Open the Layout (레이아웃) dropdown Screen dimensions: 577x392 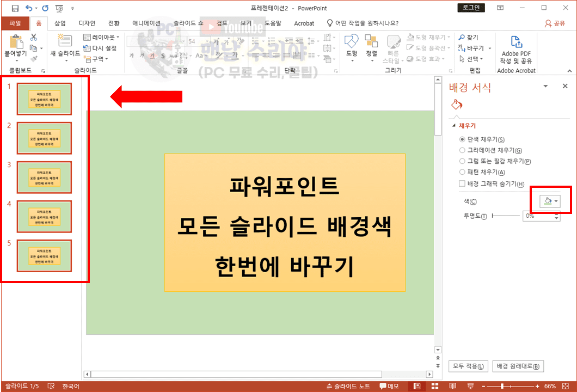click(x=101, y=37)
